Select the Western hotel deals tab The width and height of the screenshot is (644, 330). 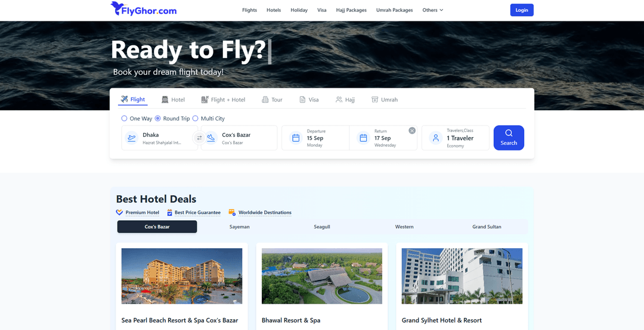[x=404, y=227]
